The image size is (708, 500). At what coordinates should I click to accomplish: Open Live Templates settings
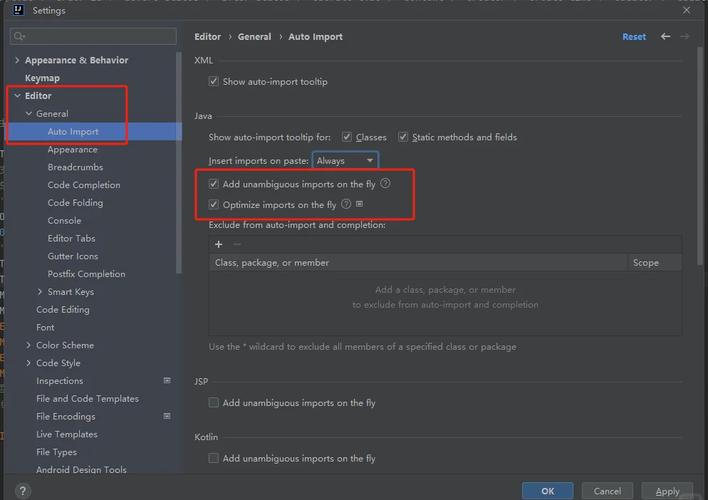point(67,434)
